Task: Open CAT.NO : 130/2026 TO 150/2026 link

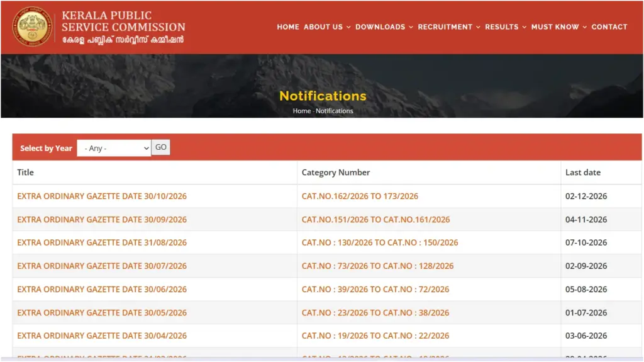Action: tap(380, 243)
